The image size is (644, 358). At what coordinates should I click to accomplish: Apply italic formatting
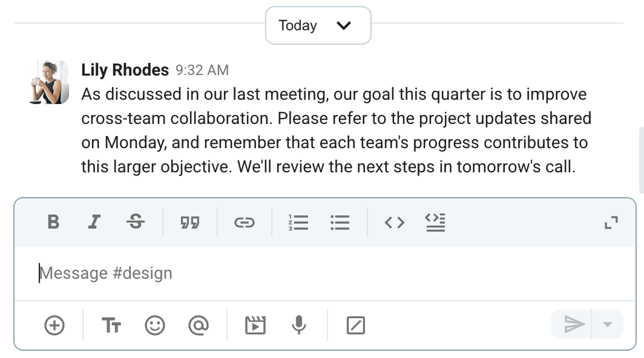tap(94, 222)
